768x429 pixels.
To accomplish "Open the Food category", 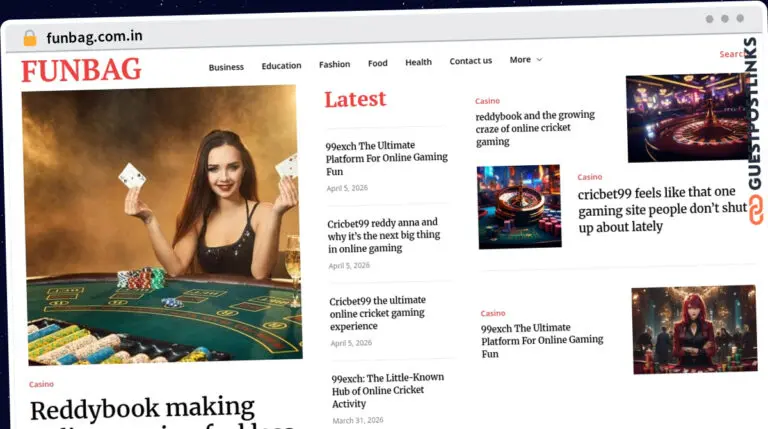I will pos(378,63).
